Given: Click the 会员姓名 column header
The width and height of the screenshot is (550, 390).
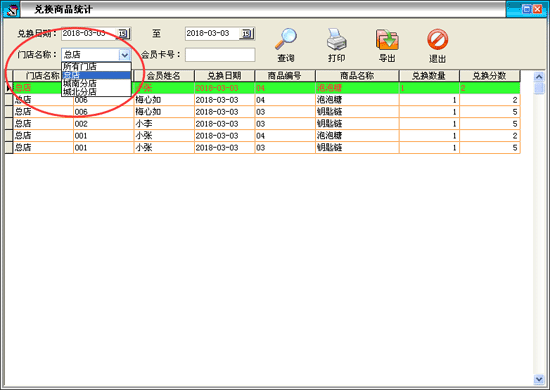Looking at the screenshot, I should pos(164,76).
